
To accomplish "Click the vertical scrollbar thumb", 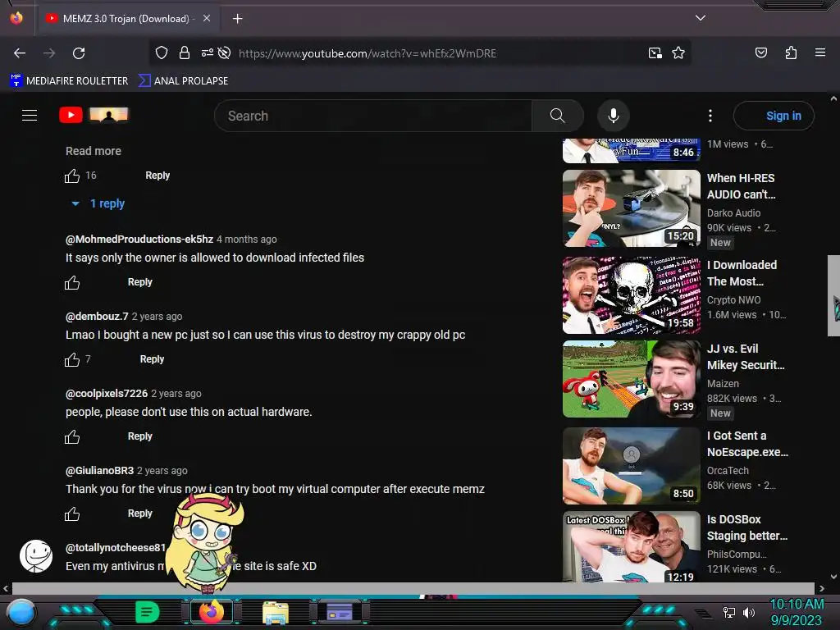I will 833,295.
